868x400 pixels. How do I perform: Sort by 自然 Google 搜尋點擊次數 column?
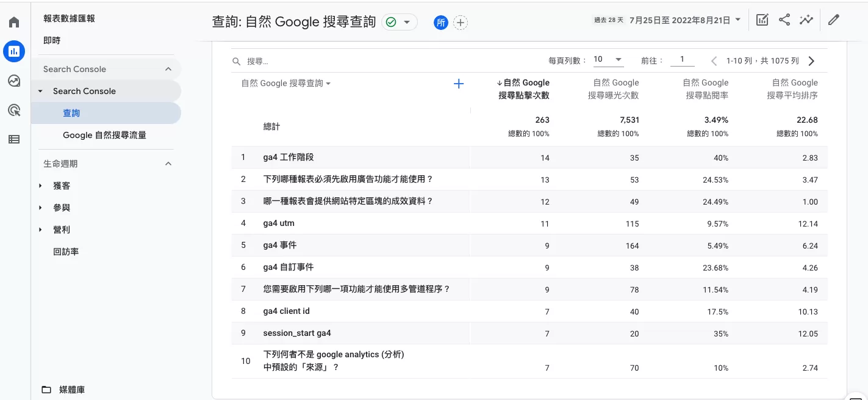tap(523, 89)
